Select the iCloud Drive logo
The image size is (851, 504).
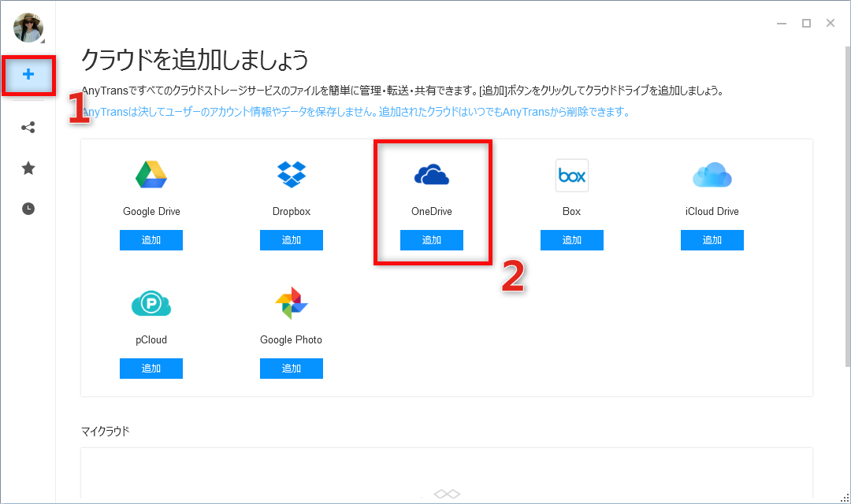pos(712,175)
